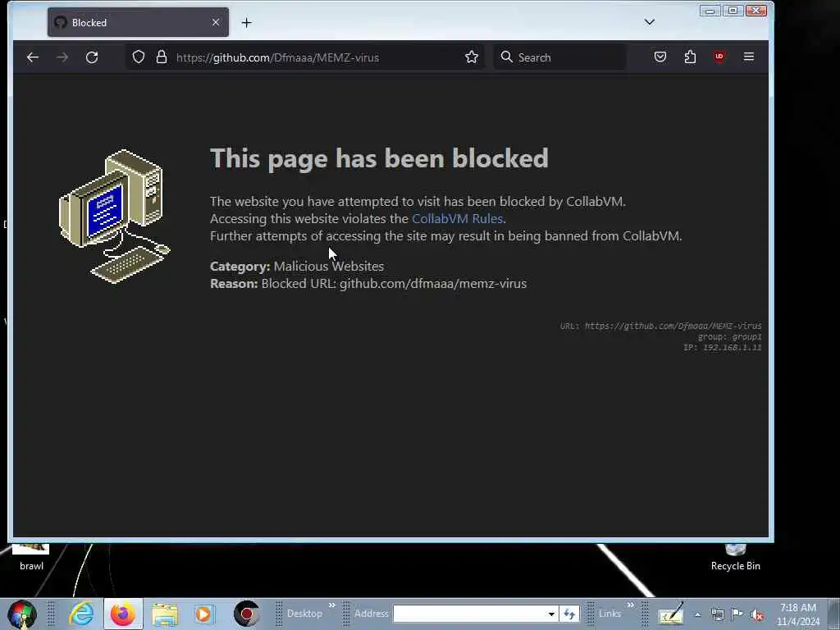The image size is (840, 630).
Task: Expand the list all tabs chevron
Action: pyautogui.click(x=650, y=22)
